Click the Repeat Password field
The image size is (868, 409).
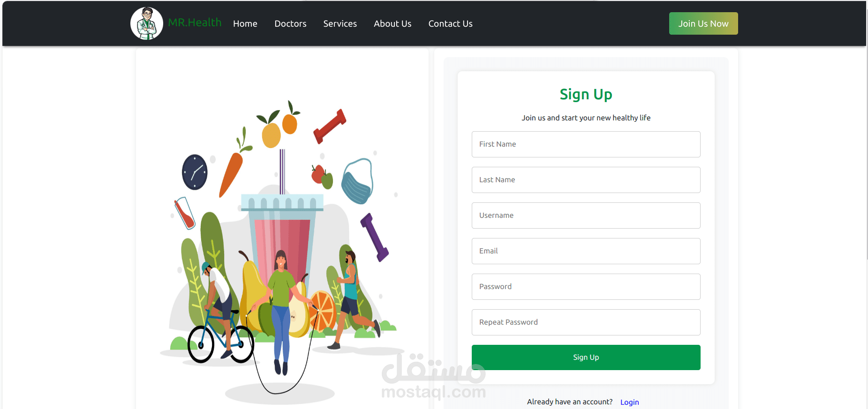[586, 322]
